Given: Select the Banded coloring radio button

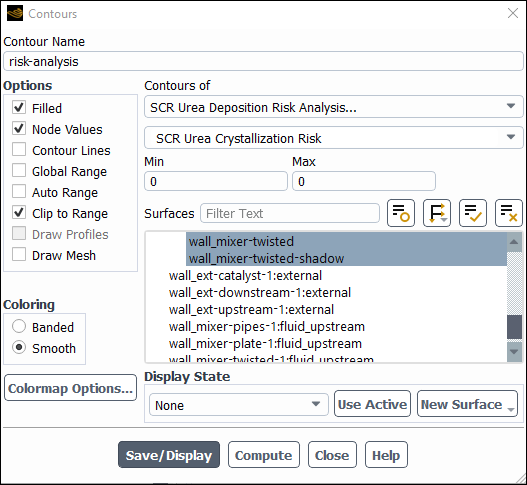Looking at the screenshot, I should pos(19,326).
